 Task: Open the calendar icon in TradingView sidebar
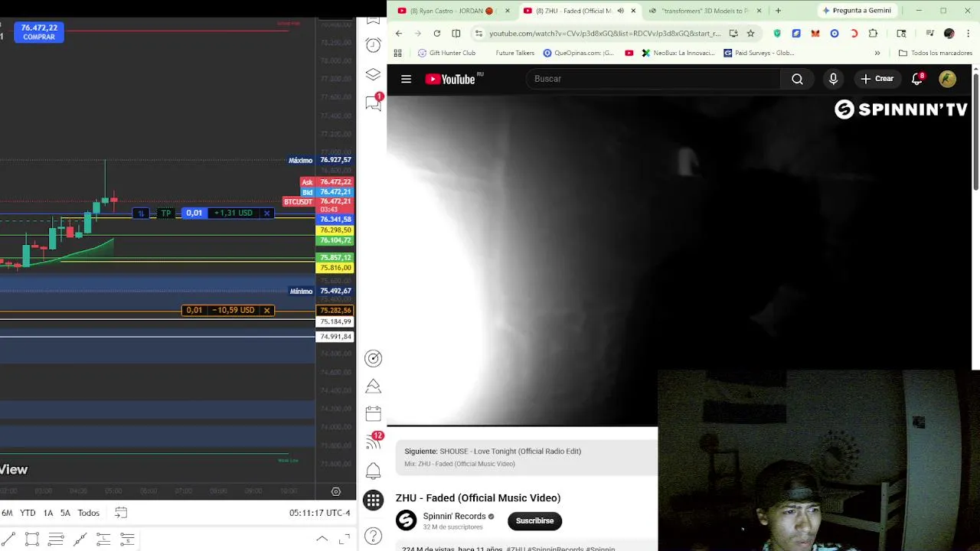pyautogui.click(x=373, y=414)
